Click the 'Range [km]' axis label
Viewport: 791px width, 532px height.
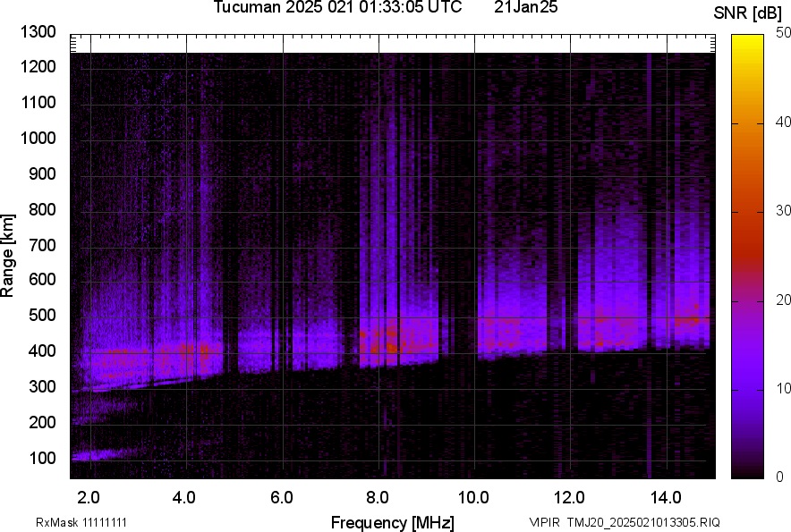7,256
